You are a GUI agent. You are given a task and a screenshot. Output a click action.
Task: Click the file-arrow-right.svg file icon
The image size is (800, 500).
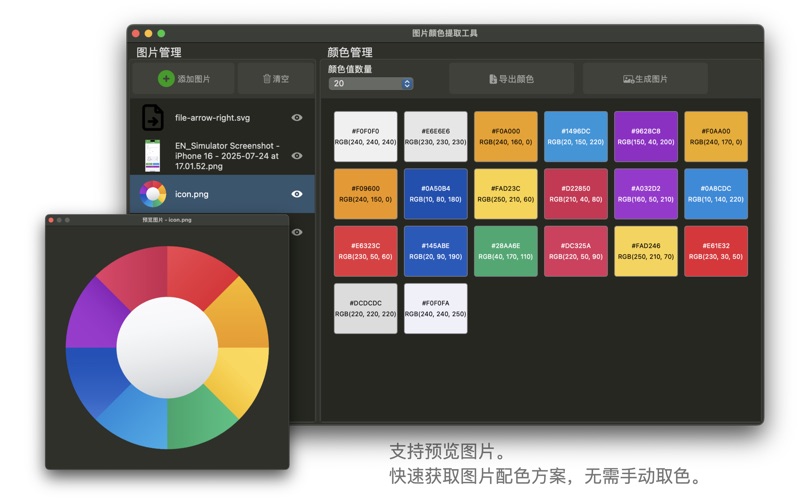(x=152, y=117)
